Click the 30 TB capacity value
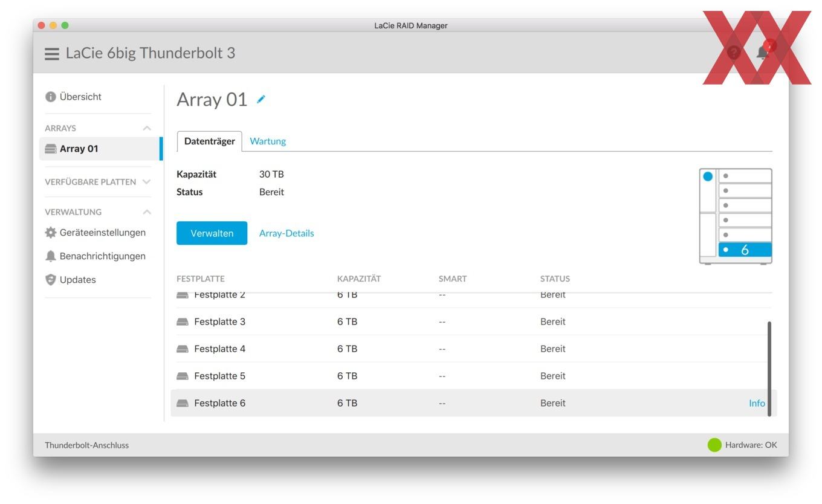822x504 pixels. (x=271, y=174)
